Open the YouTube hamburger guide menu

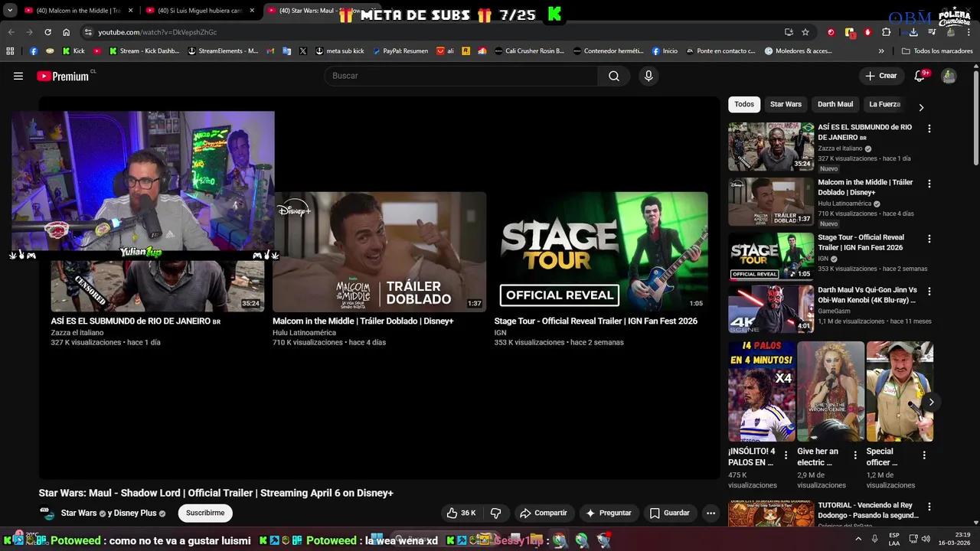18,76
